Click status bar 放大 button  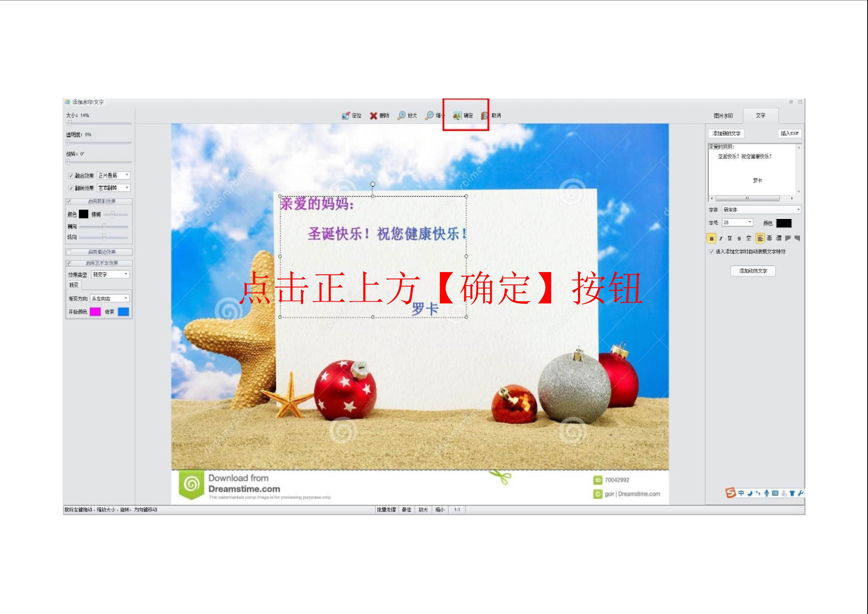[x=423, y=510]
